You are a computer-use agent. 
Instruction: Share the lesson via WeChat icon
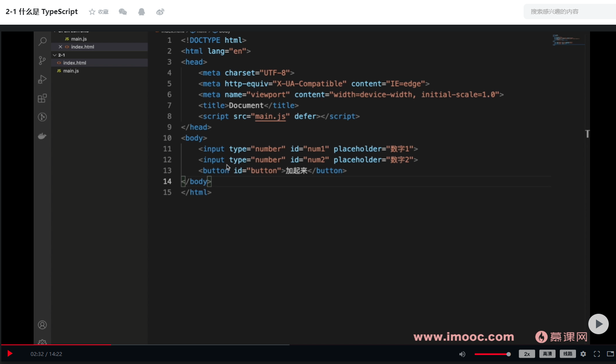(x=123, y=12)
